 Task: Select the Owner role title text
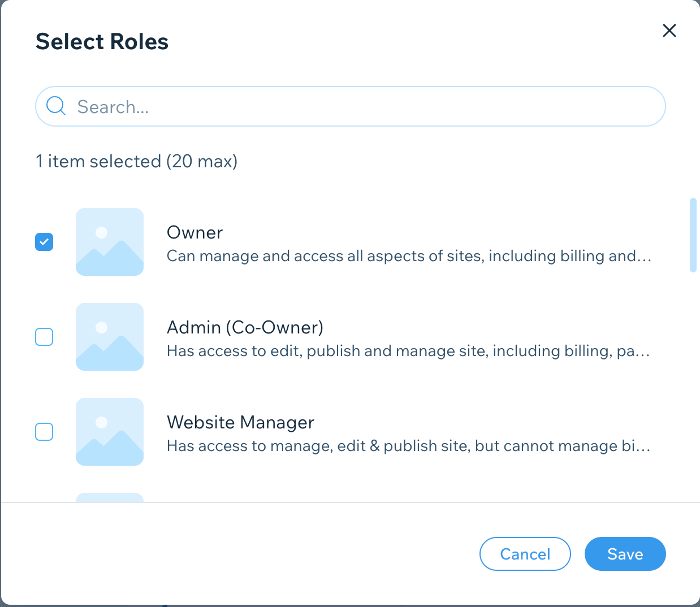coord(195,232)
